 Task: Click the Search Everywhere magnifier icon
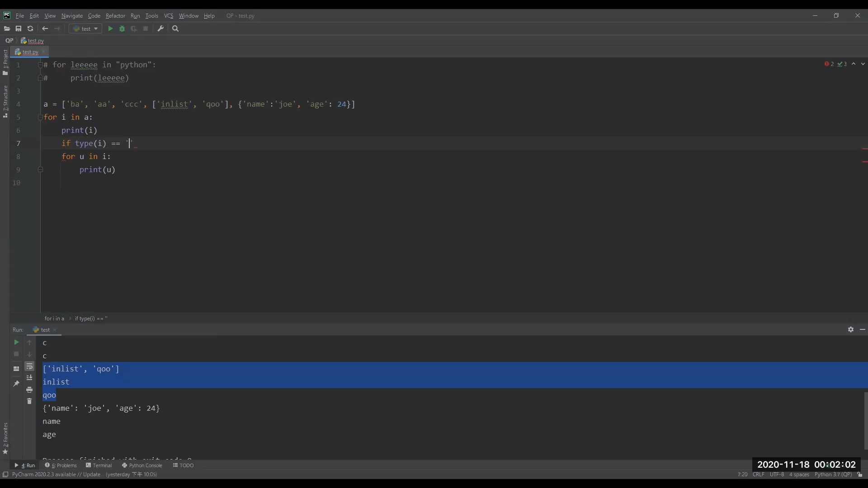[175, 28]
